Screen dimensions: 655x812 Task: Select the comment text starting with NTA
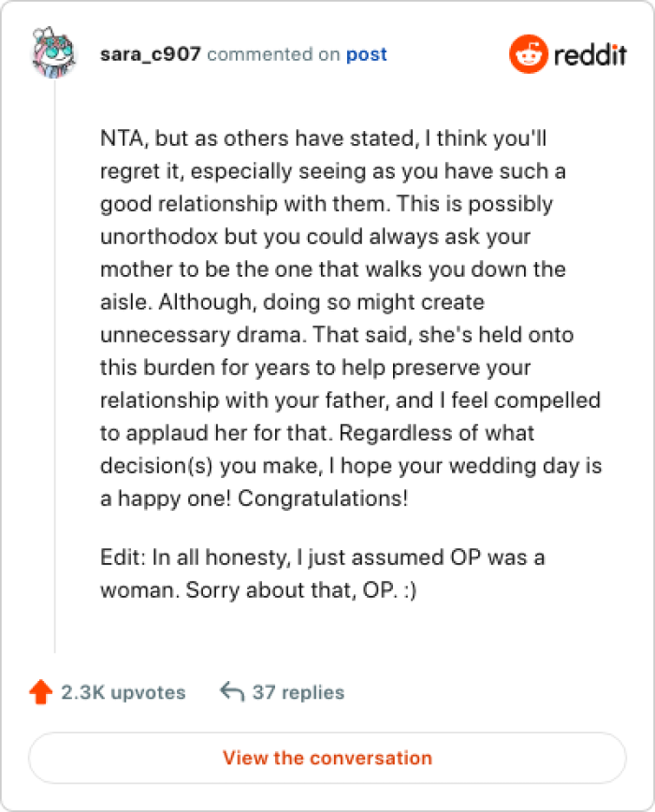click(x=351, y=318)
